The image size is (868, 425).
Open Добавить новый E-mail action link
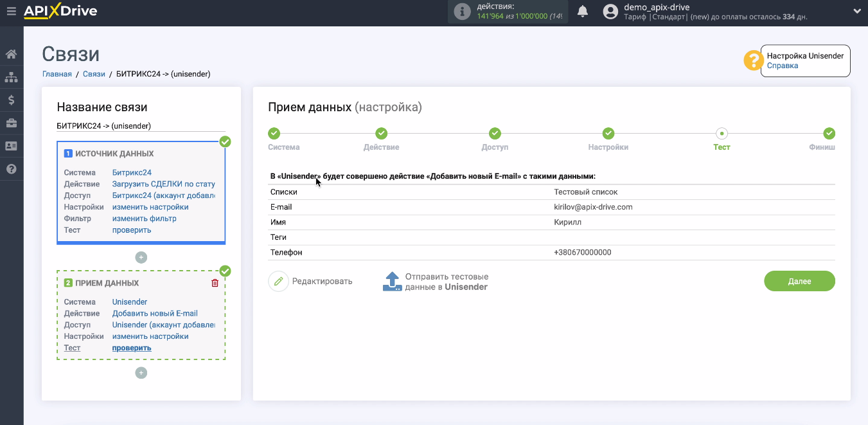click(x=155, y=313)
